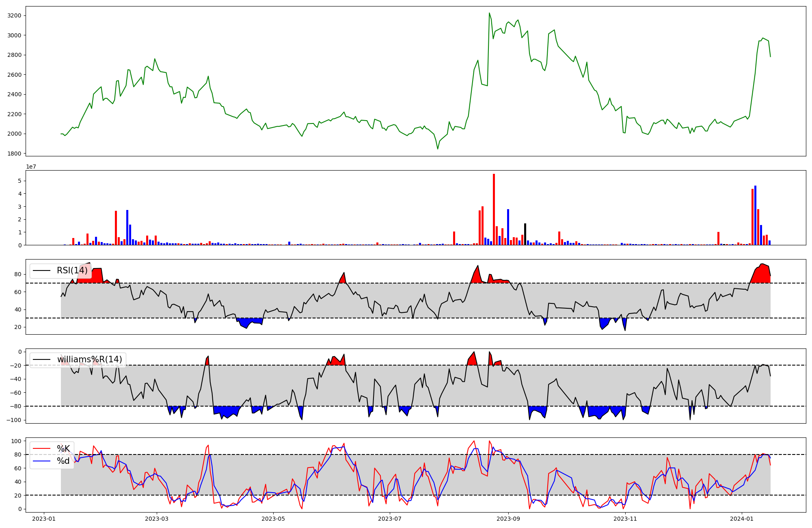Click the 2023-09 x-axis date label
Image resolution: width=812 pixels, height=528 pixels.
(x=508, y=519)
